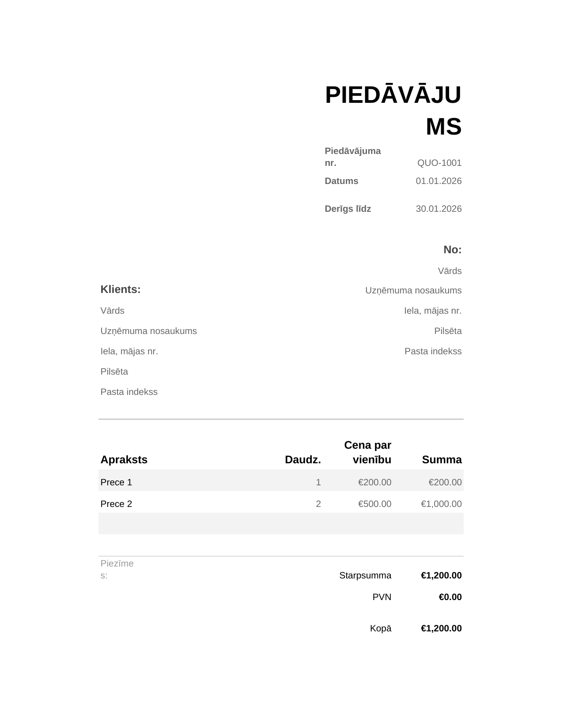Select client Vārds field under Klients

click(x=113, y=311)
